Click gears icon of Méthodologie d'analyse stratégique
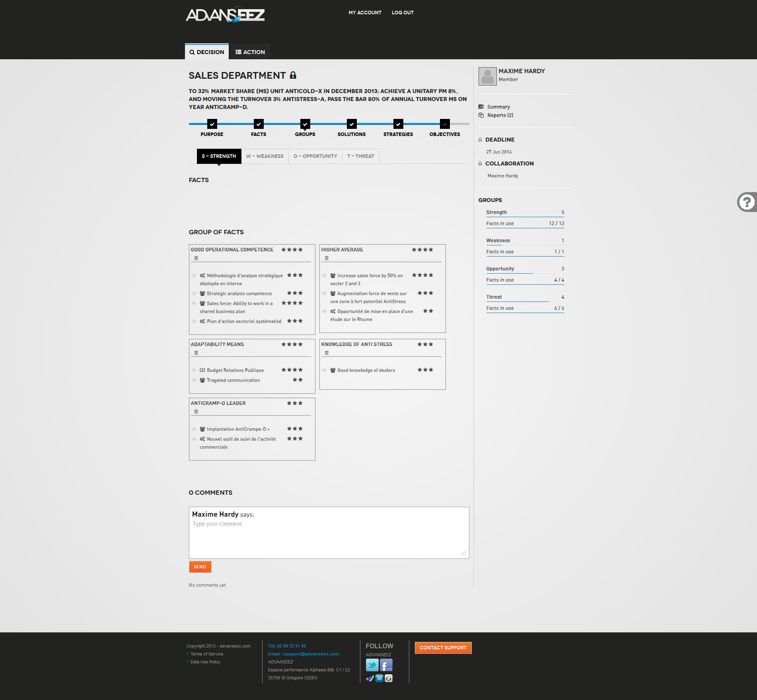This screenshot has height=700, width=757. (202, 276)
